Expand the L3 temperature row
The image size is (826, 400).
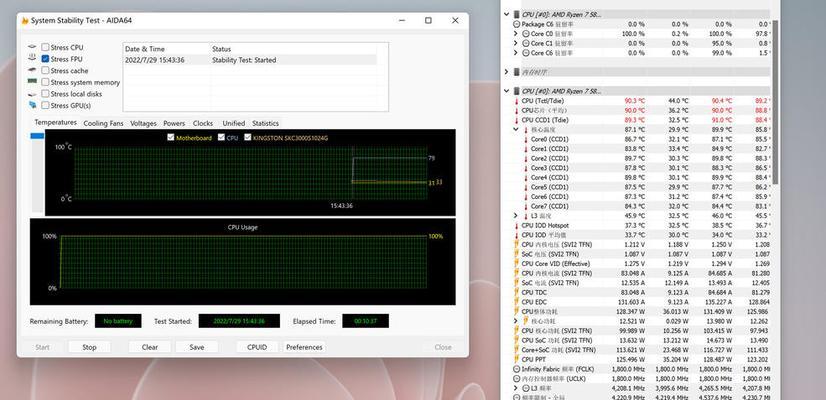click(516, 216)
